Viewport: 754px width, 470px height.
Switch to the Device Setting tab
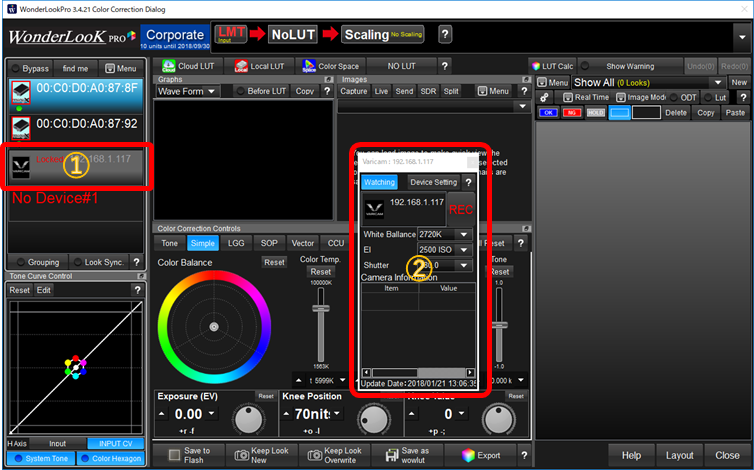pos(434,182)
